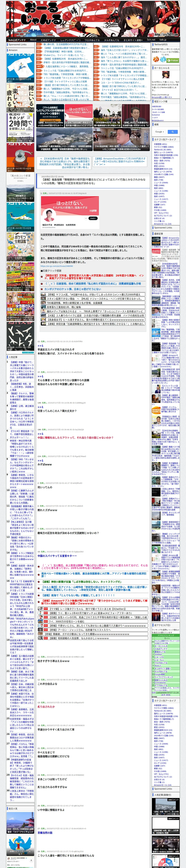
Task: Click the green Feedly Follow button
Action: click(173, 61)
